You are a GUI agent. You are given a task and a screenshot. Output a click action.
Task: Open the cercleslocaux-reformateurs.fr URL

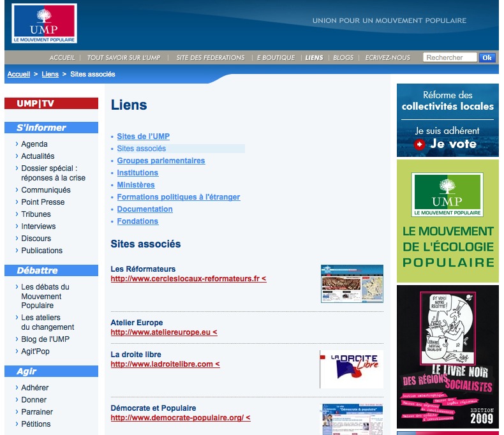188,279
